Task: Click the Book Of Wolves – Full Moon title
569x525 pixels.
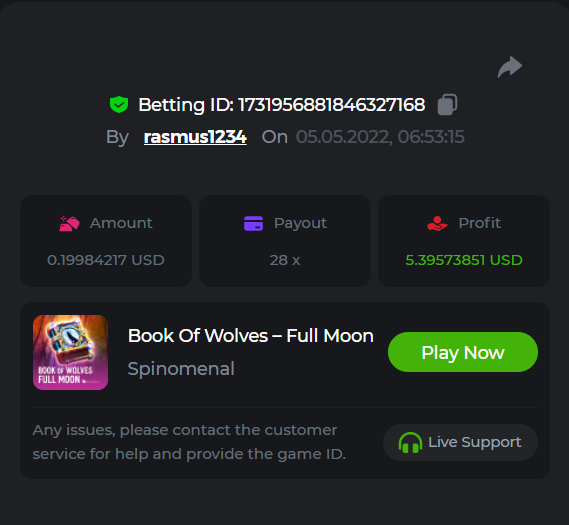Action: point(251,336)
